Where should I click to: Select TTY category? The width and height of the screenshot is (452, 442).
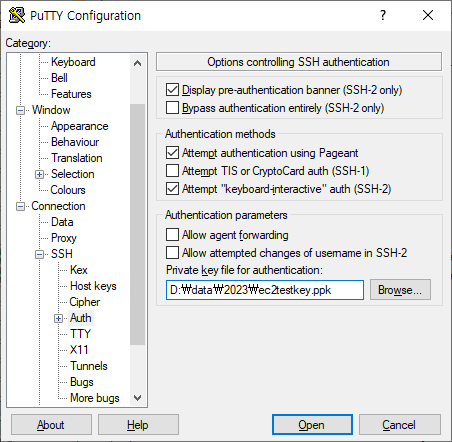point(80,334)
